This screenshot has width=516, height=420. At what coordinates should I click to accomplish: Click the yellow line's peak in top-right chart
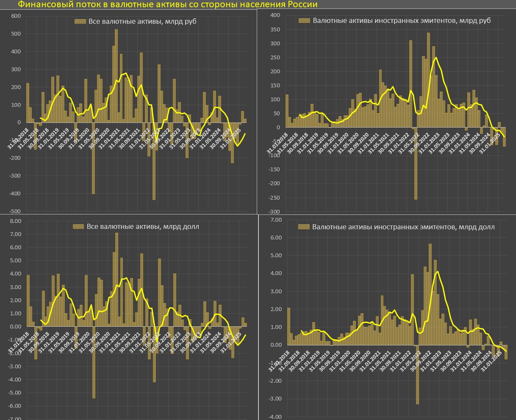coord(436,58)
